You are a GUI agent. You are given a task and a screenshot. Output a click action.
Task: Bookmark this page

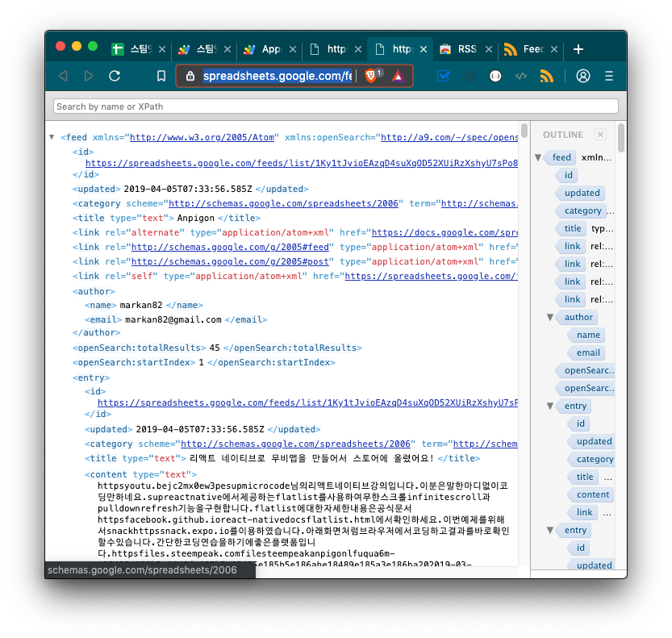click(x=161, y=76)
